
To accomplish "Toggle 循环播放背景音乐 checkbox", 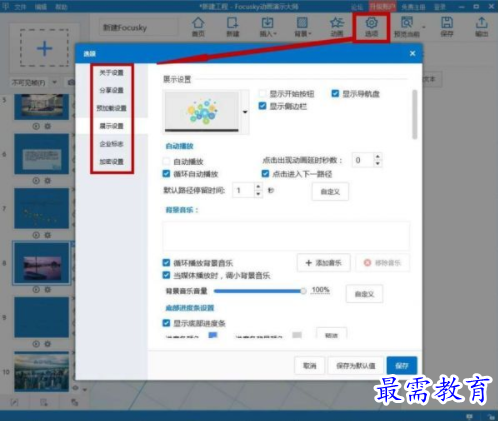I will [166, 263].
